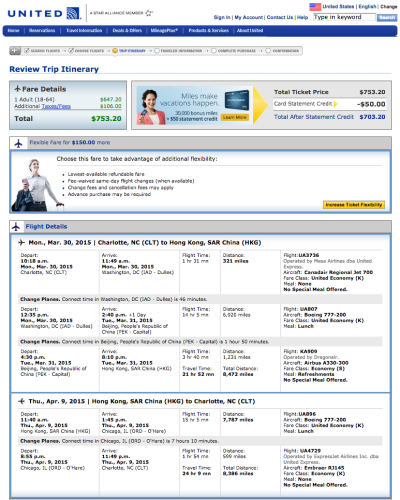Screen dimensions: 400x500
Task: Click the Increase Ticket Flexibility button
Action: point(354,205)
